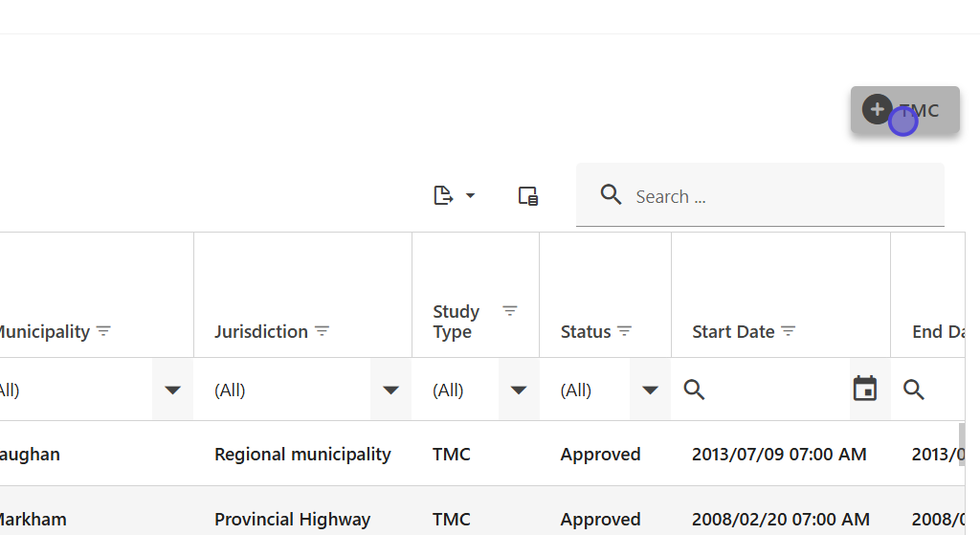Open the column chooser icon
980x535 pixels.
(527, 196)
